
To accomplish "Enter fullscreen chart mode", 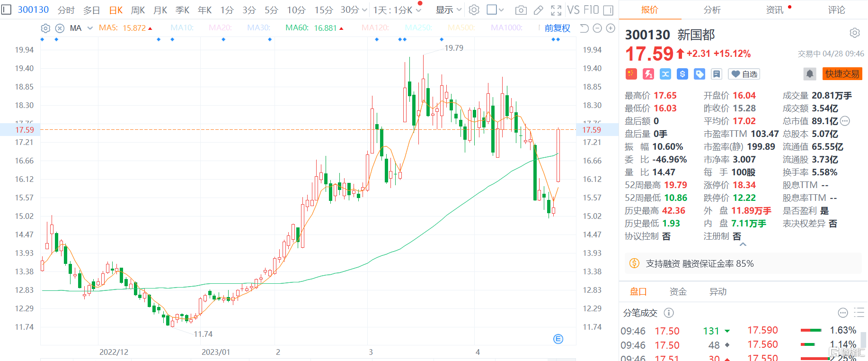I will click(x=556, y=10).
